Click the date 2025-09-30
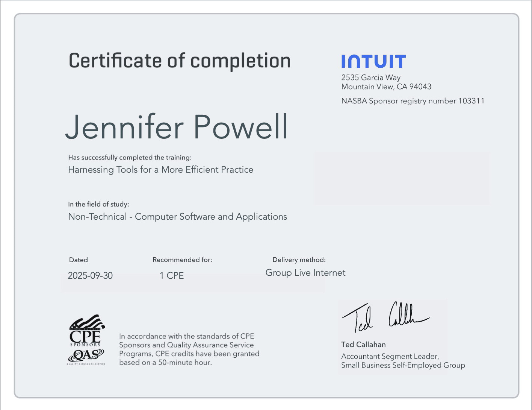This screenshot has height=410, width=532. coord(90,276)
